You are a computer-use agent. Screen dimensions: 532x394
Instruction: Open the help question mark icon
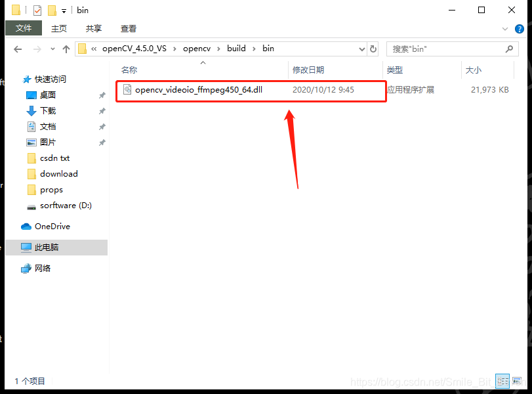coord(519,29)
